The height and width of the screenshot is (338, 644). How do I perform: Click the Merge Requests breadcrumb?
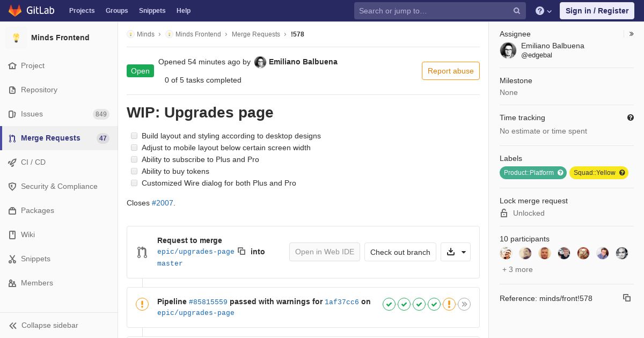[x=256, y=34]
